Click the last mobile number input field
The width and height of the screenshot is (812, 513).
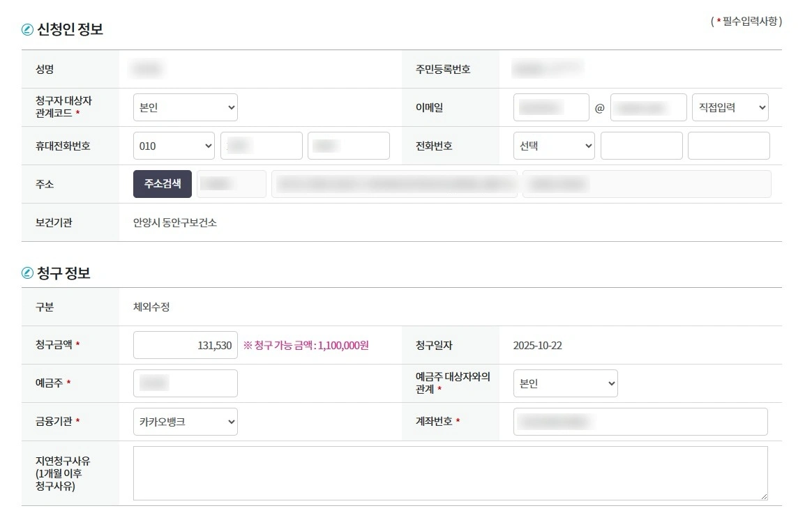point(349,146)
